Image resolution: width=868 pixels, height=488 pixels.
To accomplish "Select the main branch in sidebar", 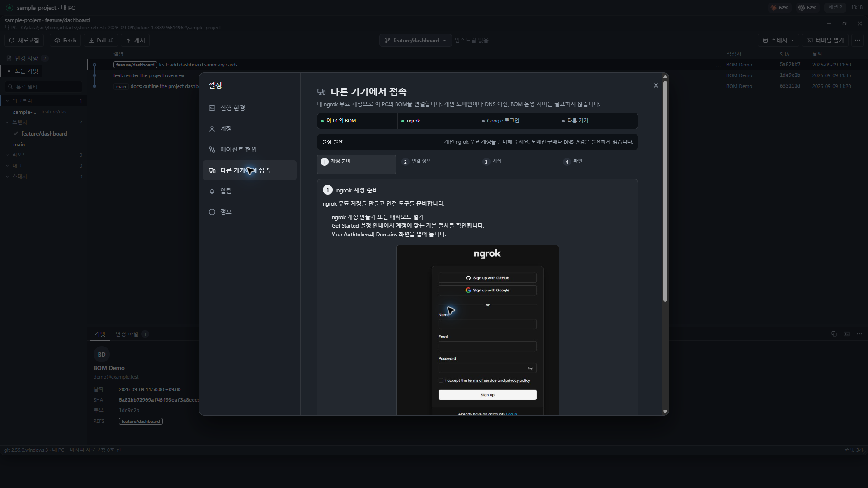I will 19,145.
